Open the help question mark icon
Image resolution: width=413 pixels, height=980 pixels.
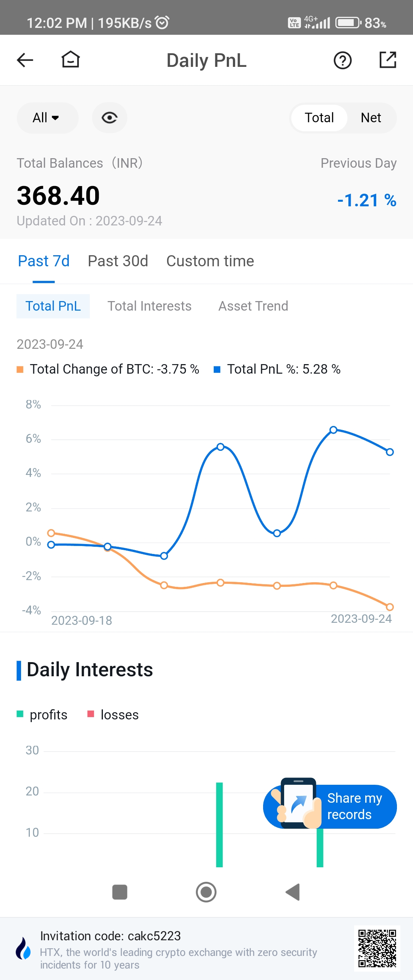pos(342,60)
